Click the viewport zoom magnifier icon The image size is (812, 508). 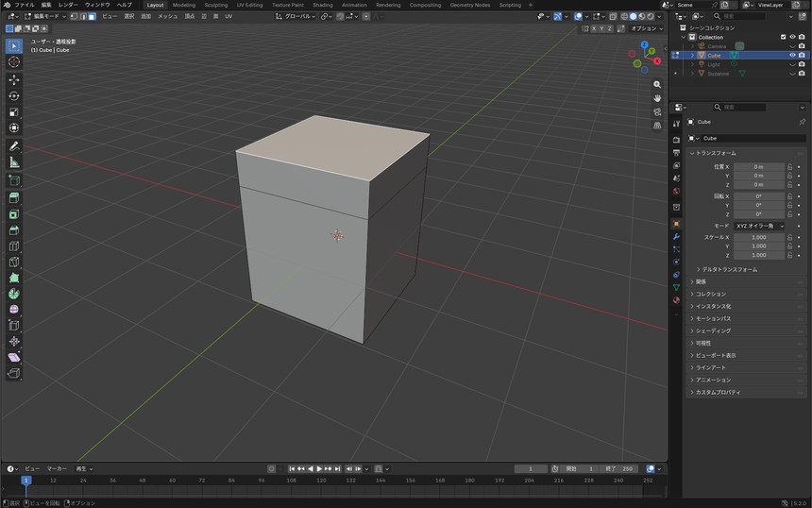point(657,84)
